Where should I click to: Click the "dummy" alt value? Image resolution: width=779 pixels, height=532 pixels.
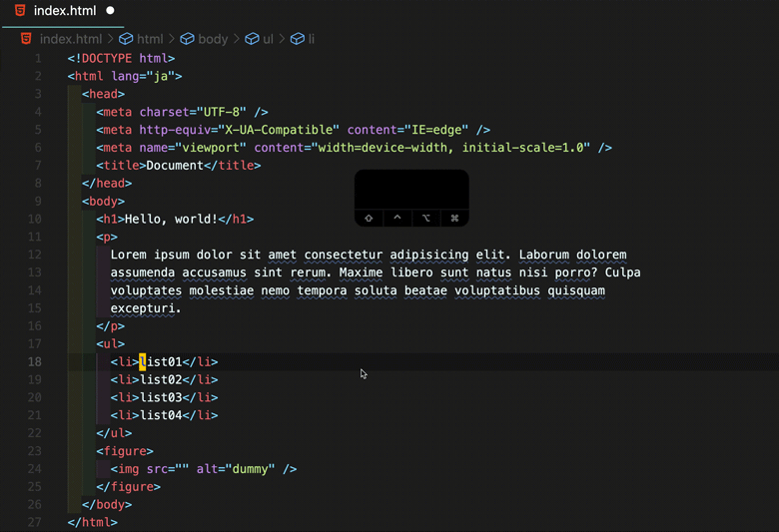[x=250, y=469]
